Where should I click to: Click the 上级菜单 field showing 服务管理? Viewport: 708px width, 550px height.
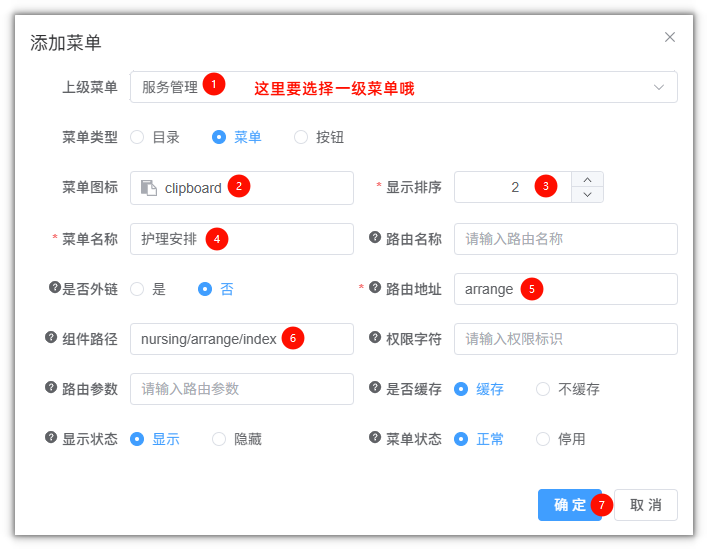click(404, 87)
